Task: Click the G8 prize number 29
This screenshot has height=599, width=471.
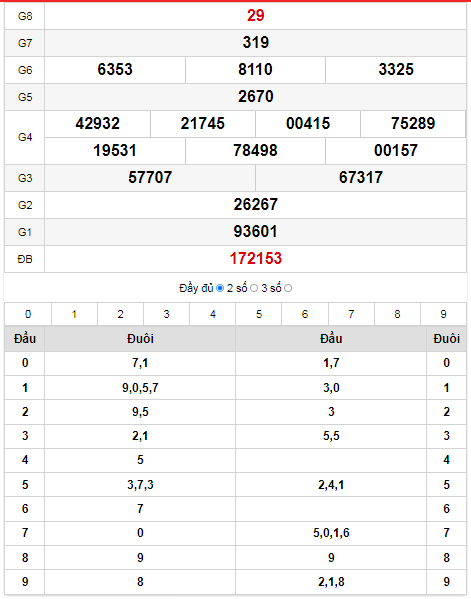Action: click(x=256, y=16)
